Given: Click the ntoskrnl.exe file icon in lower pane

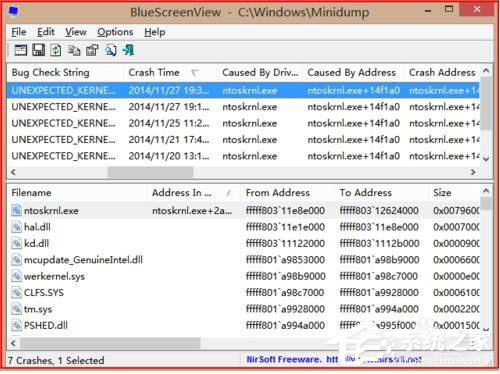Looking at the screenshot, I should (x=16, y=211).
